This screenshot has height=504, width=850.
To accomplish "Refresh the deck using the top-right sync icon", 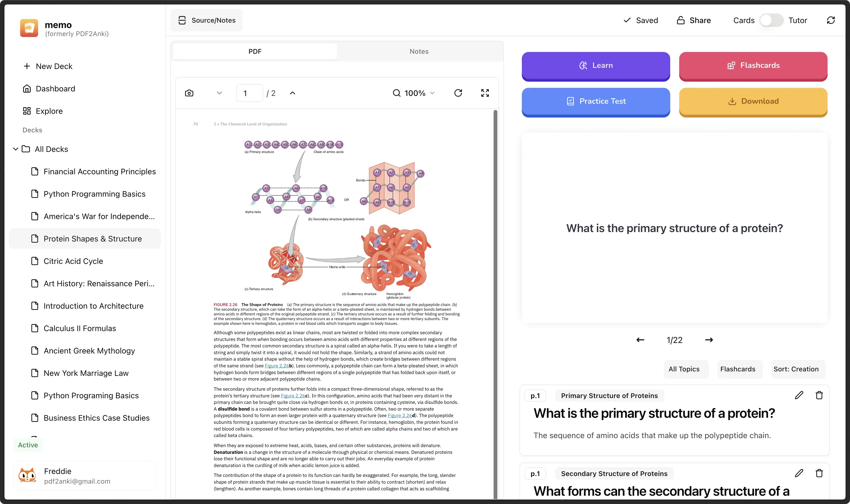I will click(x=831, y=20).
